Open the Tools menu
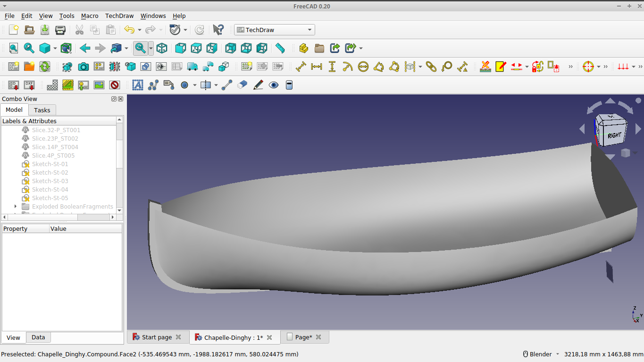The width and height of the screenshot is (644, 362). click(67, 16)
